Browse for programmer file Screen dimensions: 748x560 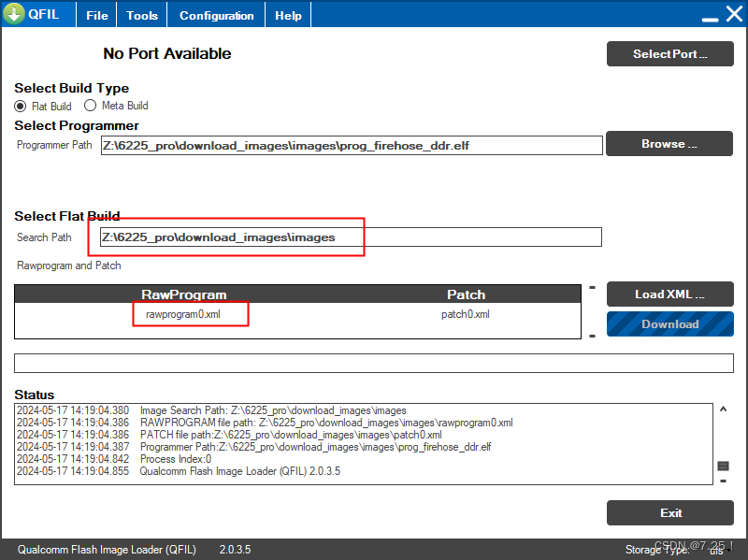click(669, 144)
